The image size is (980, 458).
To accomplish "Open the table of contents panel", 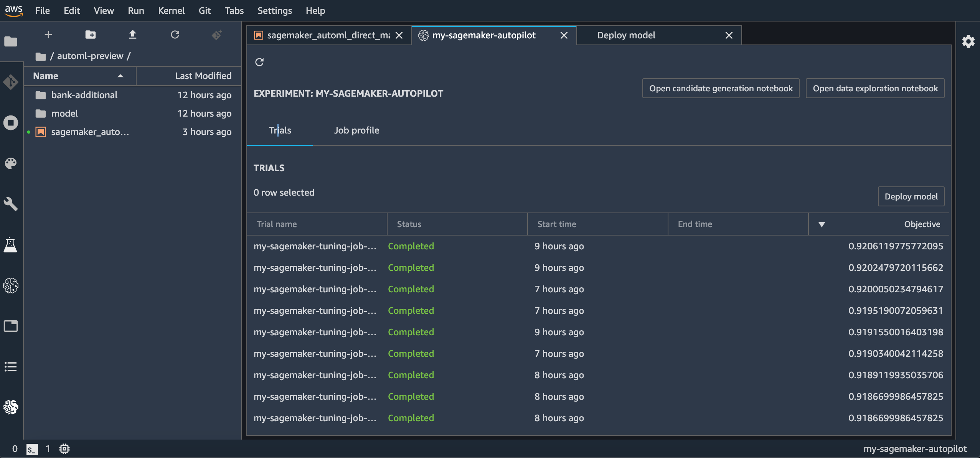I will [x=11, y=367].
